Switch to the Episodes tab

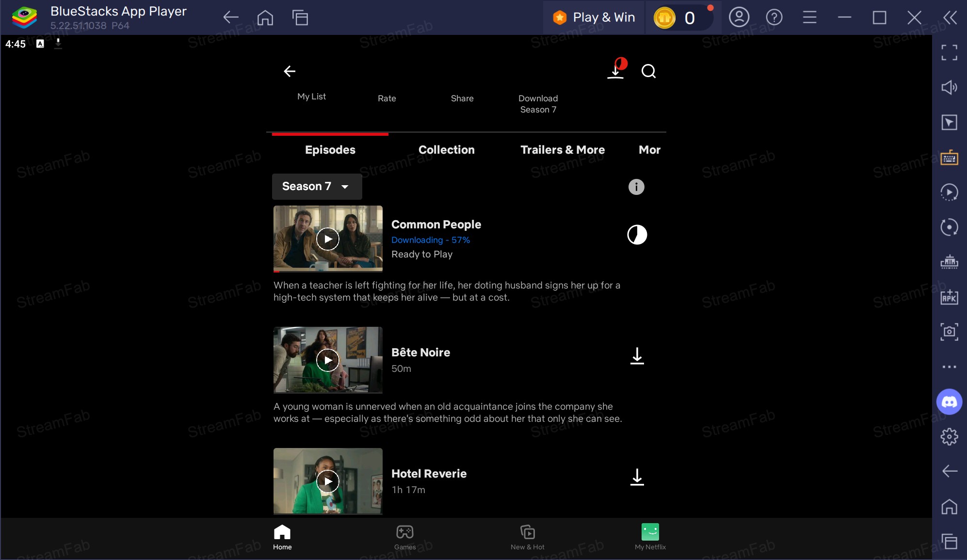(x=330, y=150)
